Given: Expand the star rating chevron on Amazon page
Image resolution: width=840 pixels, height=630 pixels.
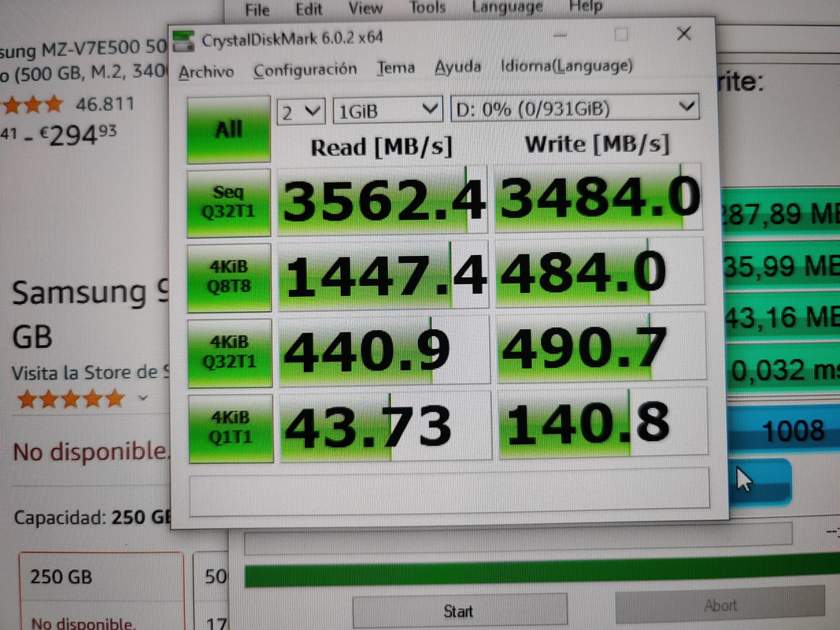Looking at the screenshot, I should tap(142, 398).
